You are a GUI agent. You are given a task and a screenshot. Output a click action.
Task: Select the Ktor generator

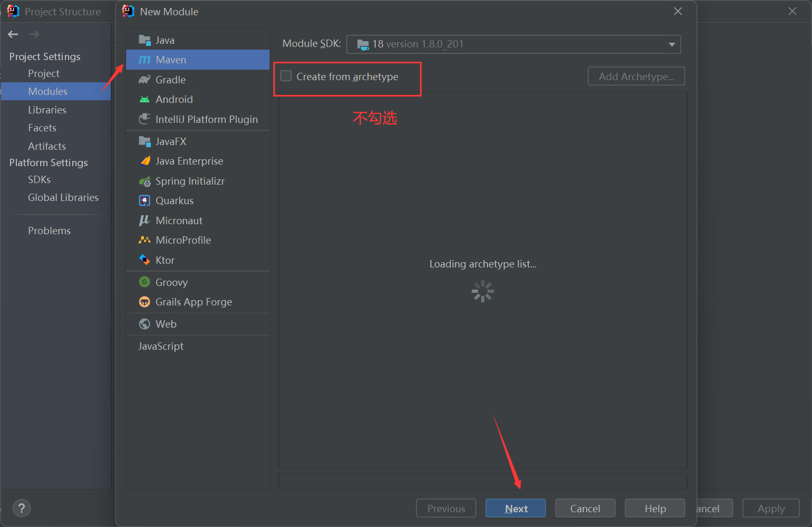(x=165, y=260)
